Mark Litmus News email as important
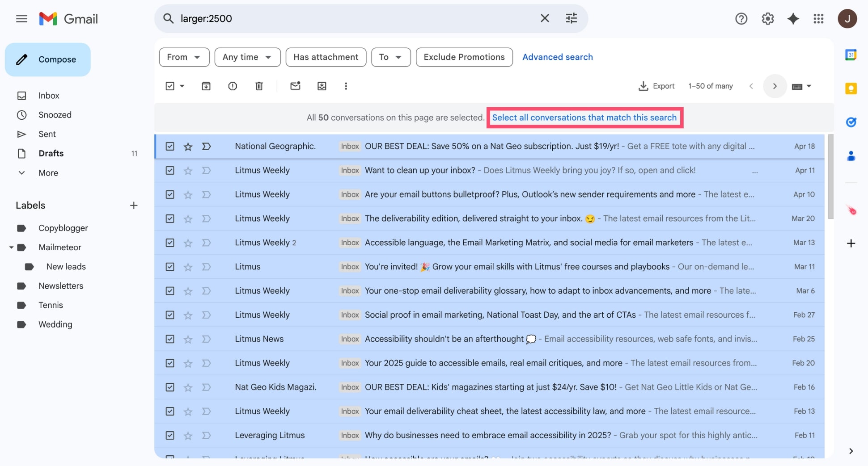The width and height of the screenshot is (868, 466). point(206,339)
